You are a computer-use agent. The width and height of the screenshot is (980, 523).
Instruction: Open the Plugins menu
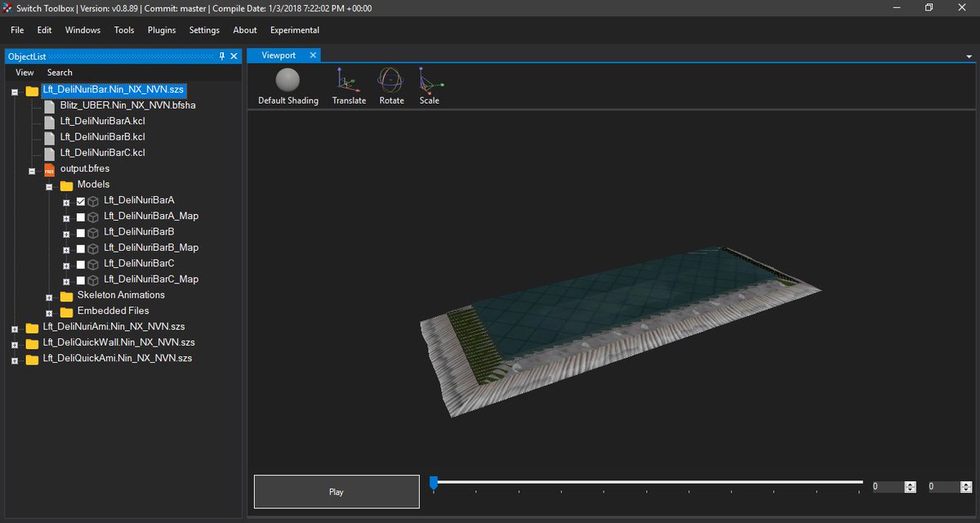[162, 30]
